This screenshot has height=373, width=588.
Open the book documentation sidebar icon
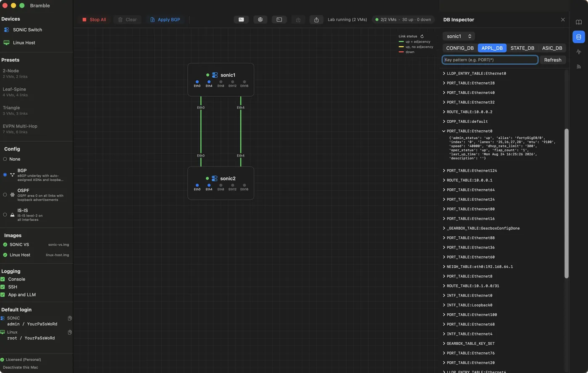click(x=579, y=22)
